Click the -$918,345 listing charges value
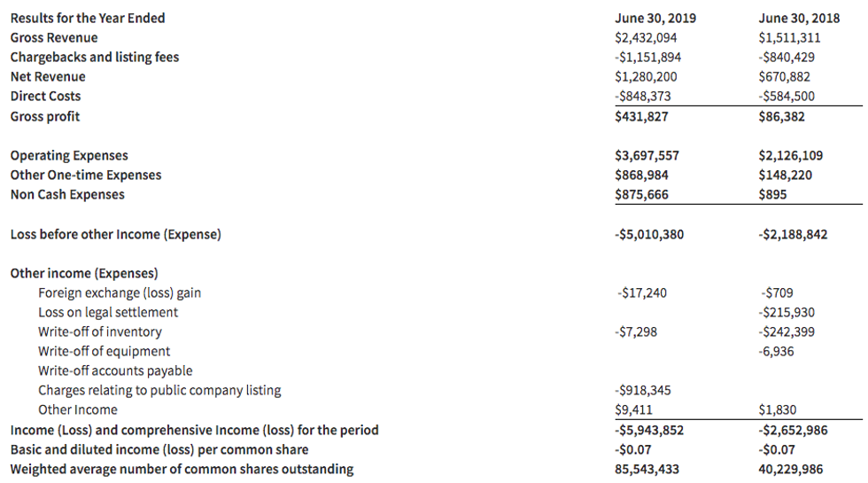 pyautogui.click(x=643, y=390)
